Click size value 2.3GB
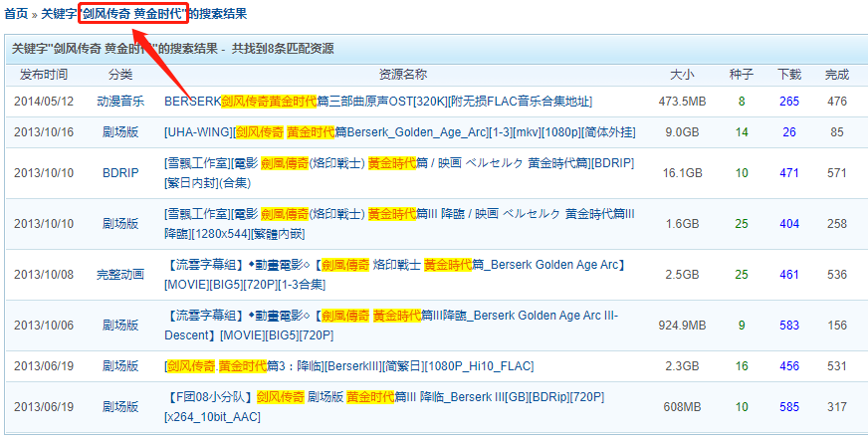868x441 pixels. pos(682,366)
